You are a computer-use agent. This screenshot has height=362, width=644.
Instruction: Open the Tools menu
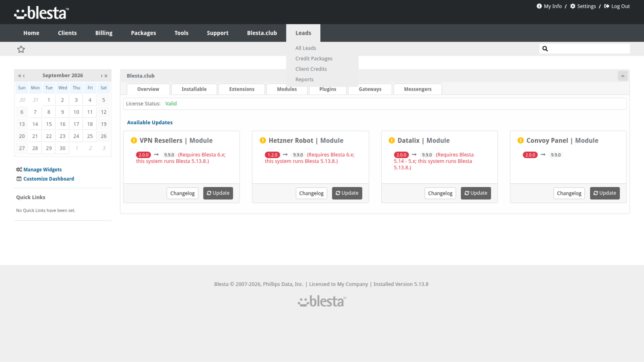(x=181, y=33)
